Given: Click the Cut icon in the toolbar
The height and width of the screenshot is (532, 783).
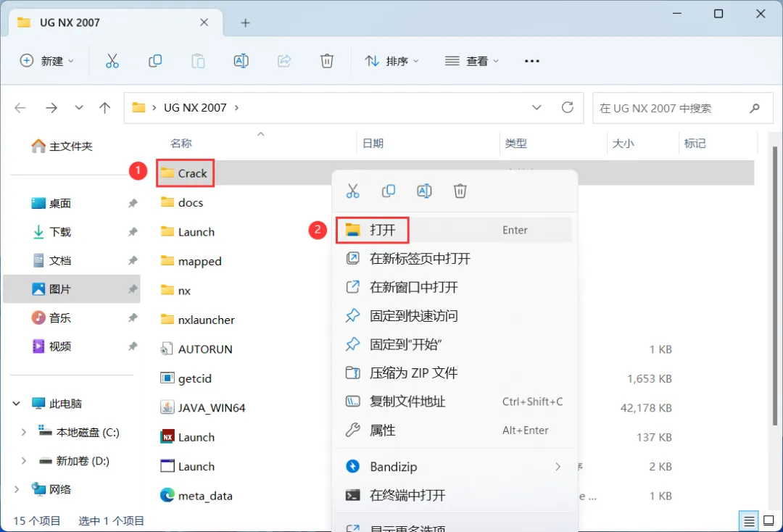Looking at the screenshot, I should pos(112,61).
